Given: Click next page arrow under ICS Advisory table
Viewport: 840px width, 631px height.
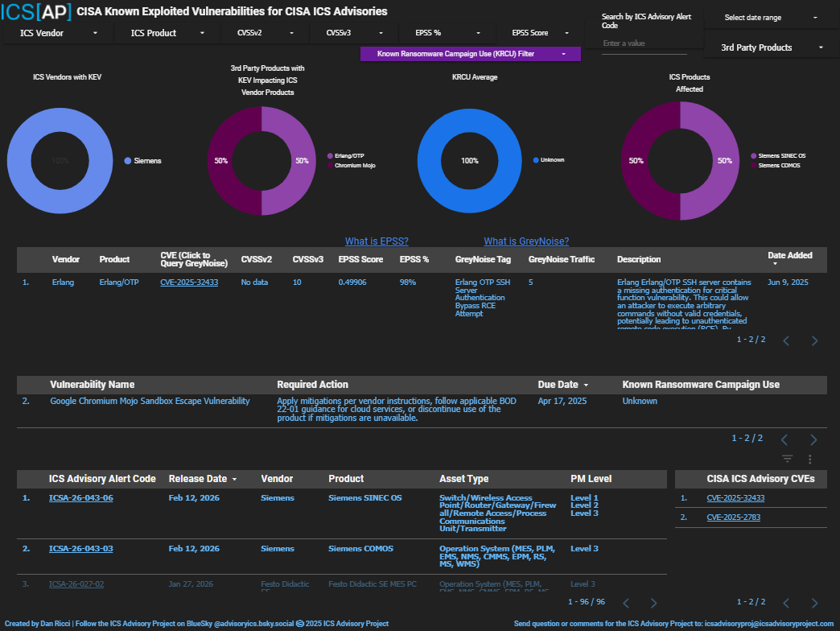Looking at the screenshot, I should [653, 603].
